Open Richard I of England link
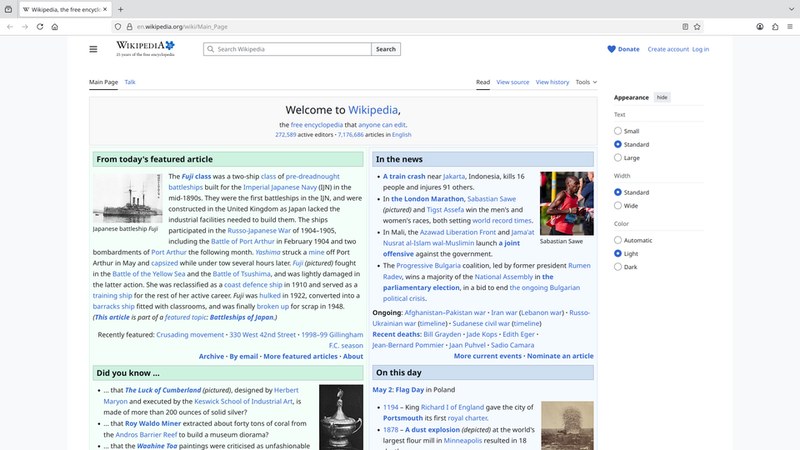Screen dimensions: 800x450 point(452,408)
